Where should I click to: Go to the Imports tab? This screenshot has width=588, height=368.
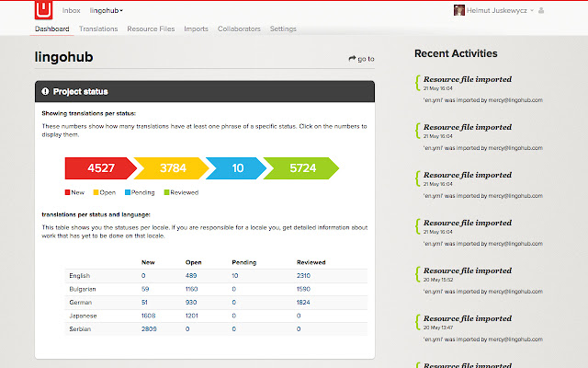[196, 29]
